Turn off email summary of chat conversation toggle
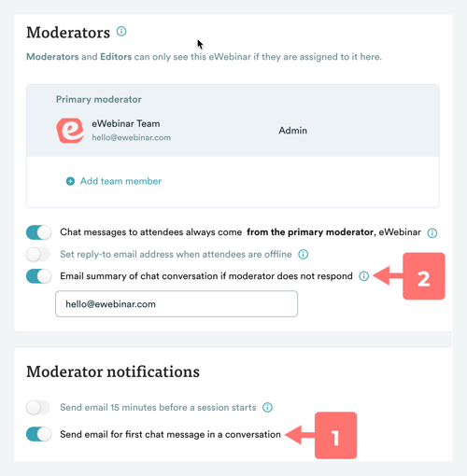467x476 pixels. point(38,276)
